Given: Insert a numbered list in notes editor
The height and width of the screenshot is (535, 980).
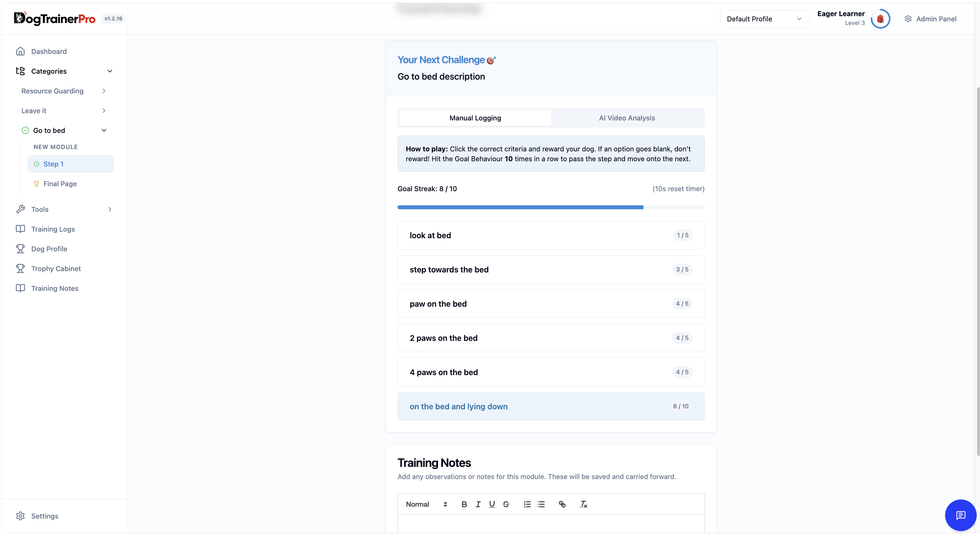Looking at the screenshot, I should 527,504.
